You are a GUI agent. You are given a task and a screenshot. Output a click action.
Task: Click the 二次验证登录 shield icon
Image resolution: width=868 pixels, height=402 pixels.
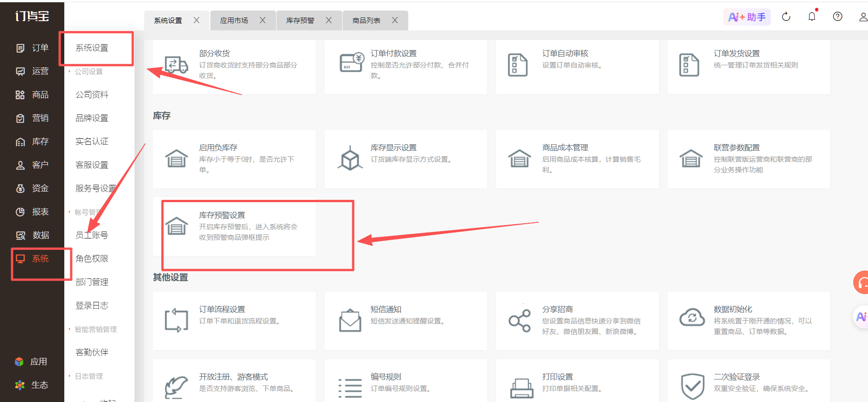[693, 386]
